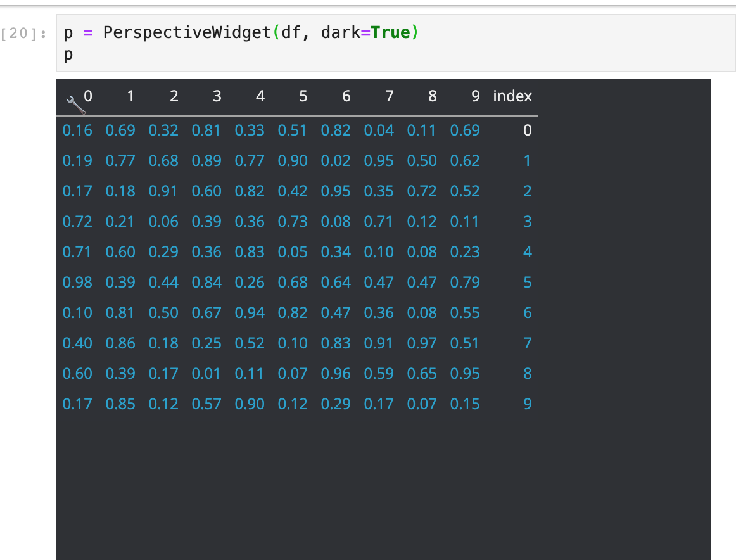736x560 pixels.
Task: Click cell value 0.79 in row index 5
Action: click(x=465, y=282)
